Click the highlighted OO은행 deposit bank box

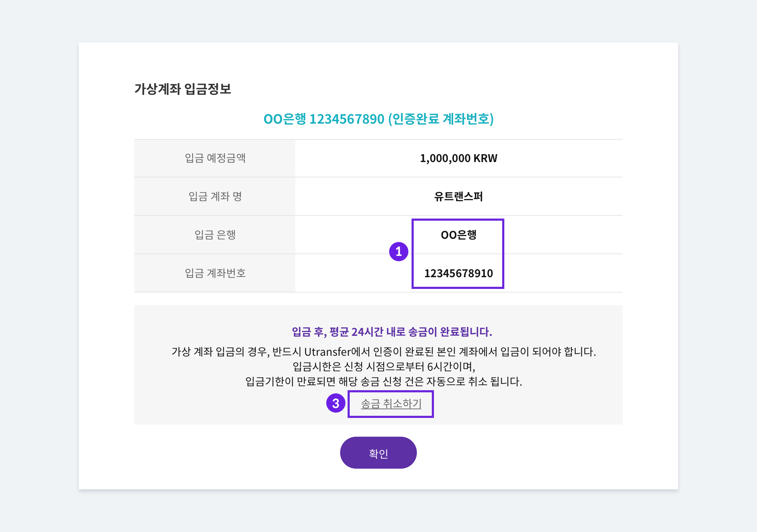458,234
